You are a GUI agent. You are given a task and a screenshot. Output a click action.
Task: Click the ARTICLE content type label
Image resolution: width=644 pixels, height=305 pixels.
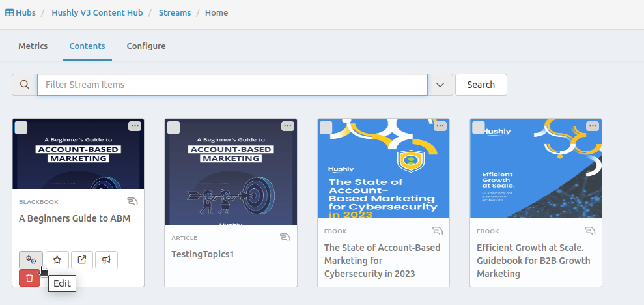coord(184,238)
